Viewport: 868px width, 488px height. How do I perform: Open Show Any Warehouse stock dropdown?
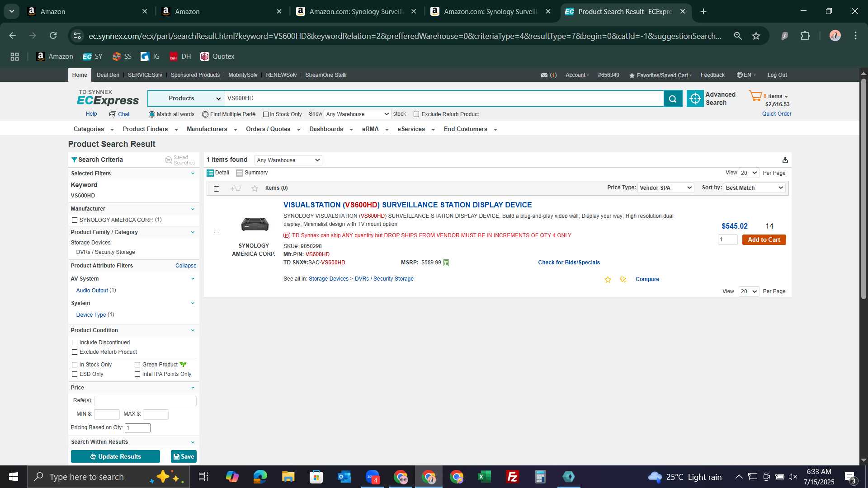[357, 114]
